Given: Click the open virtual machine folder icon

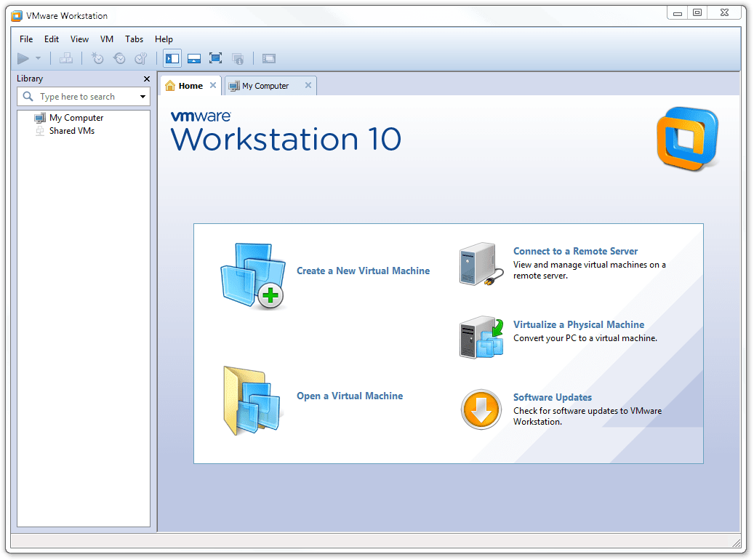Looking at the screenshot, I should click(x=252, y=401).
